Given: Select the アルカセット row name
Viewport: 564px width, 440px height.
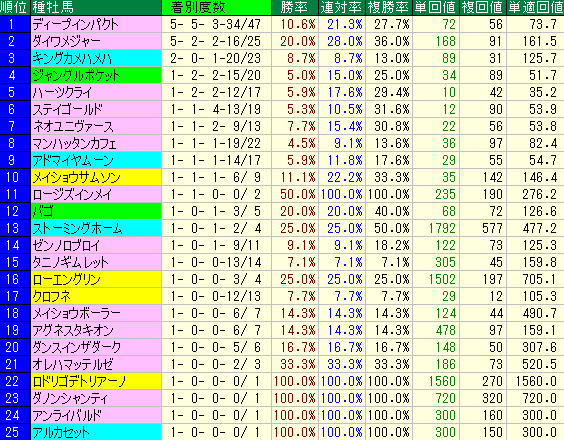Looking at the screenshot, I should [x=96, y=432].
